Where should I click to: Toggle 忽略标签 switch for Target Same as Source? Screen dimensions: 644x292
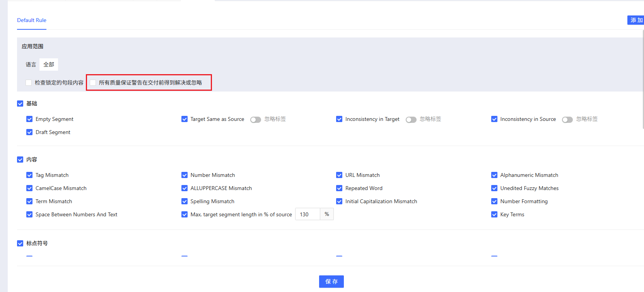click(256, 120)
